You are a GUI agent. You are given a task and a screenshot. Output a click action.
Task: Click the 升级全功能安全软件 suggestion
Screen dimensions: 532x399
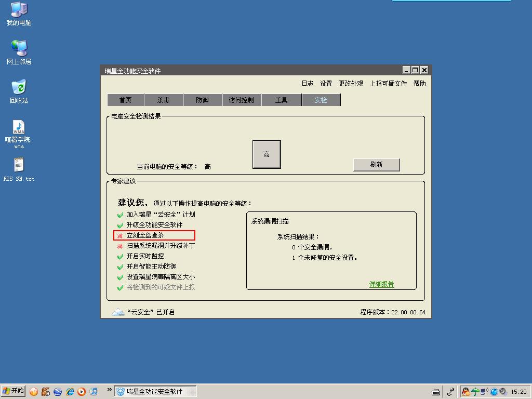[x=155, y=225]
